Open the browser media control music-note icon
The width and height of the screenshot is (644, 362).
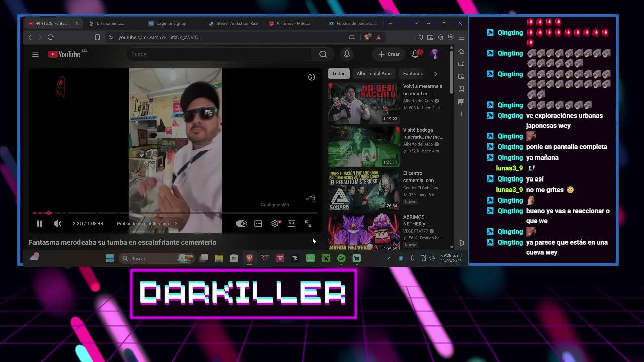click(420, 37)
